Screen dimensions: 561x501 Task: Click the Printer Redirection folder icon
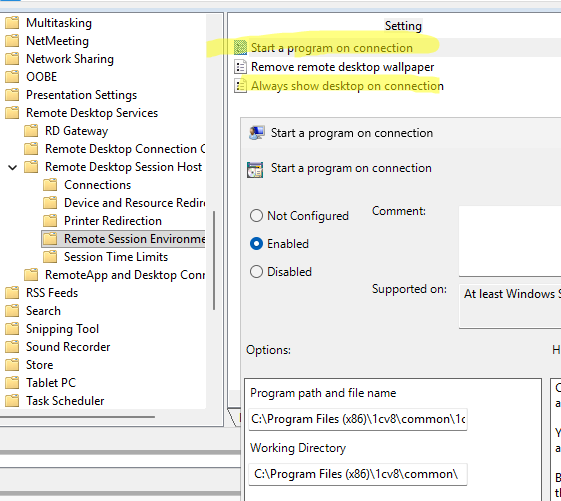point(50,221)
